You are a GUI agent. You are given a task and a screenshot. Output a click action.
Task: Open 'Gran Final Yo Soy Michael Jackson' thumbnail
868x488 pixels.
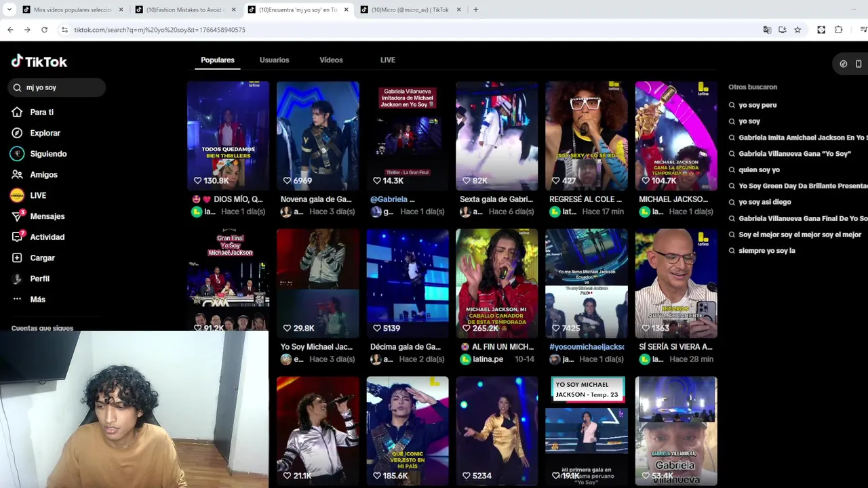(228, 281)
